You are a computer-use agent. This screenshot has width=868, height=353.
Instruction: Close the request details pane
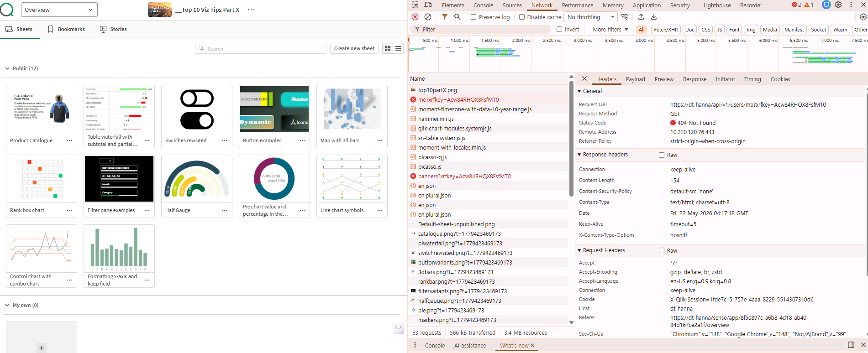click(x=584, y=79)
